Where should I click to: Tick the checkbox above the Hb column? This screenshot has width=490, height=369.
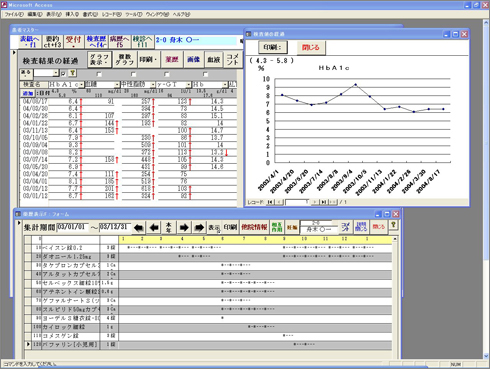[205, 74]
